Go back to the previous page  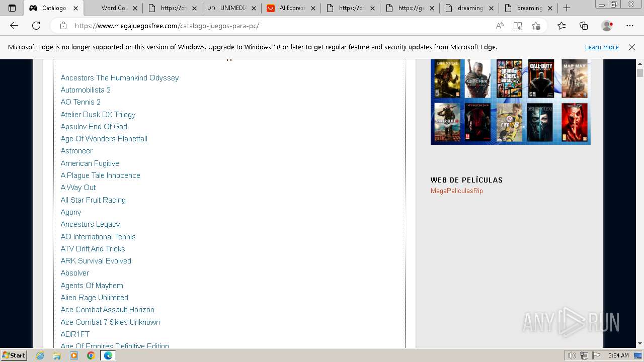click(x=14, y=26)
